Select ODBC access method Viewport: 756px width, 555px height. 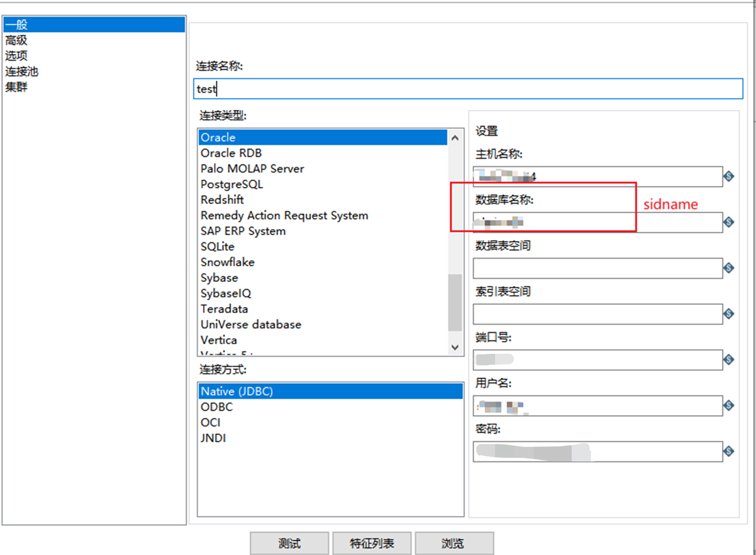click(x=331, y=407)
